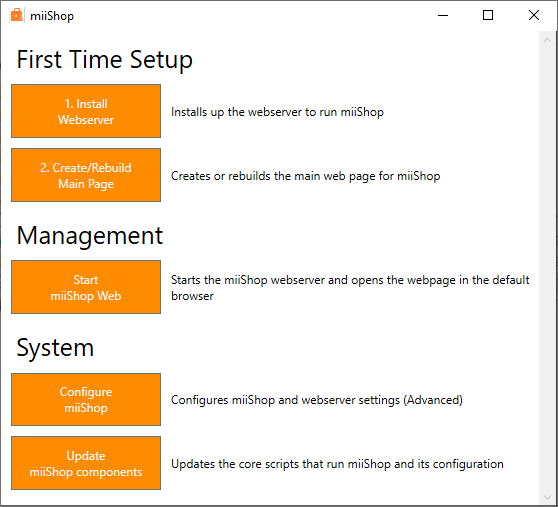Image resolution: width=558 pixels, height=507 pixels.
Task: Select the First Time Setup heading
Action: tap(105, 59)
